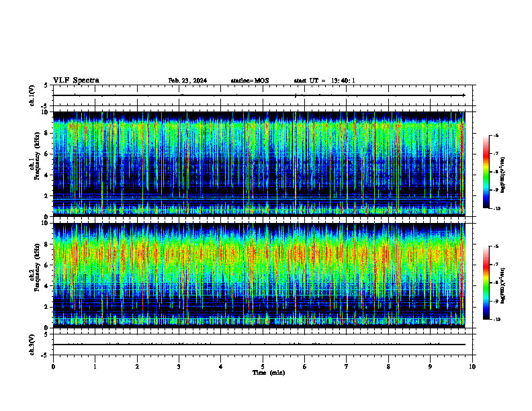Click the ch.1 colorbar log(PSD) label
532x411 pixels.
coord(503,175)
